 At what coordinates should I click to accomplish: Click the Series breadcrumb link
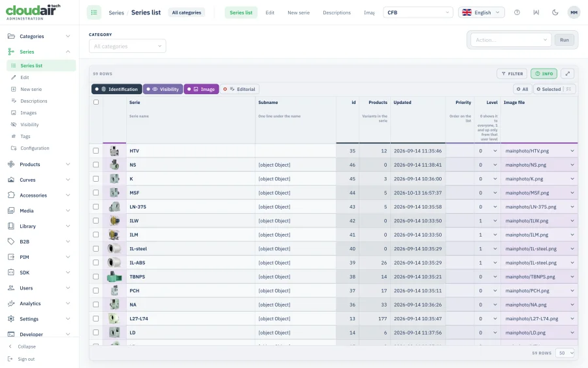[x=116, y=13]
